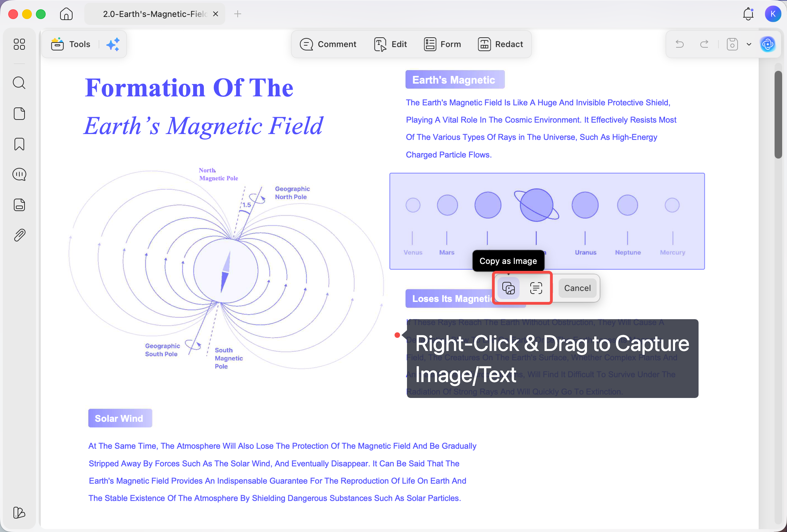Screen dimensions: 787x532
Task: Click the Solar Wind heading label
Action: 120,418
